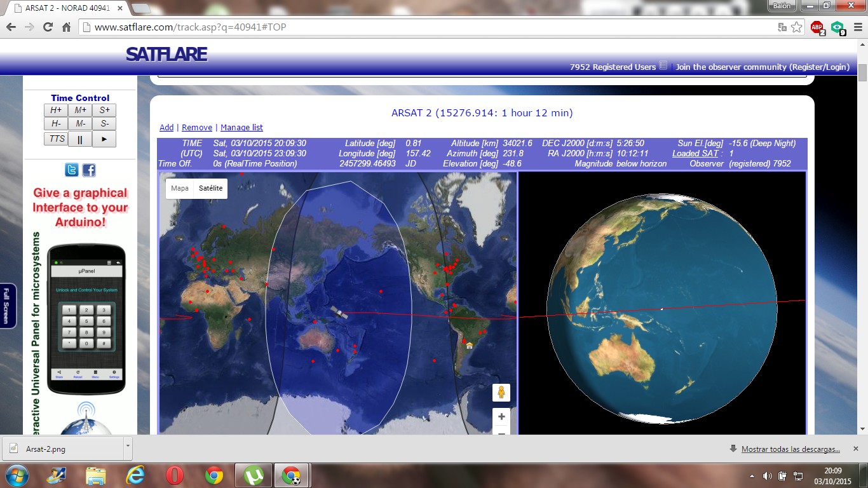Open the Adblock Plus extension icon
868x488 pixels.
click(817, 27)
